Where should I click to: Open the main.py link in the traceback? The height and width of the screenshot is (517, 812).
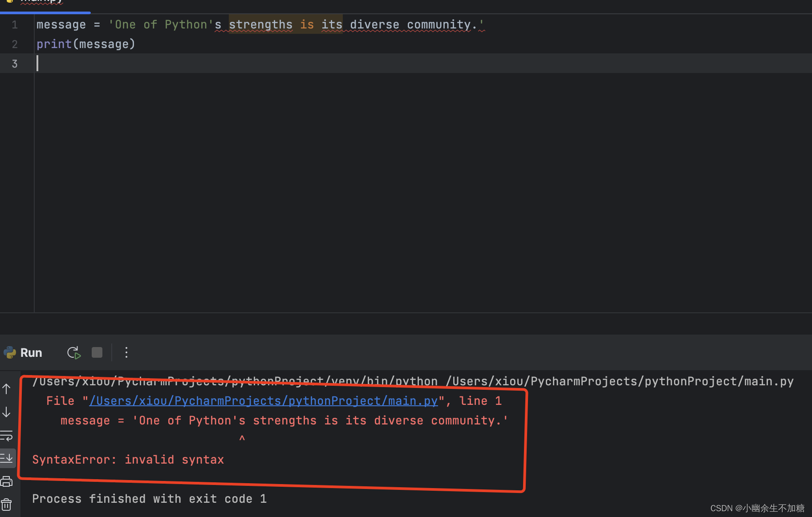[x=264, y=401]
